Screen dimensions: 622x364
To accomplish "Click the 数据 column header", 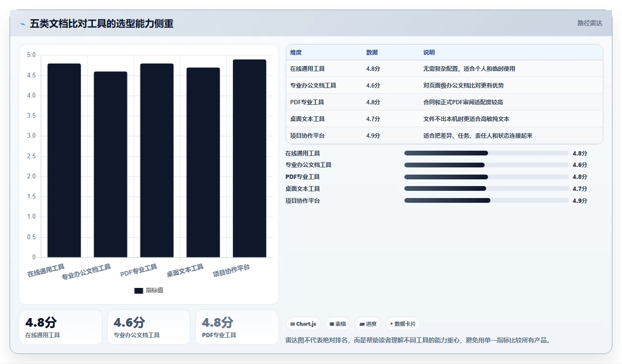I will pyautogui.click(x=372, y=53).
